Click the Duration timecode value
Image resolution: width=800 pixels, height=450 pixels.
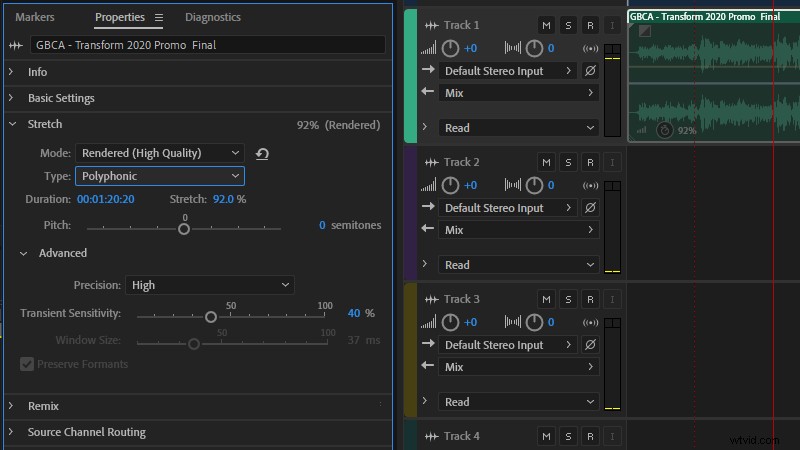(x=106, y=199)
